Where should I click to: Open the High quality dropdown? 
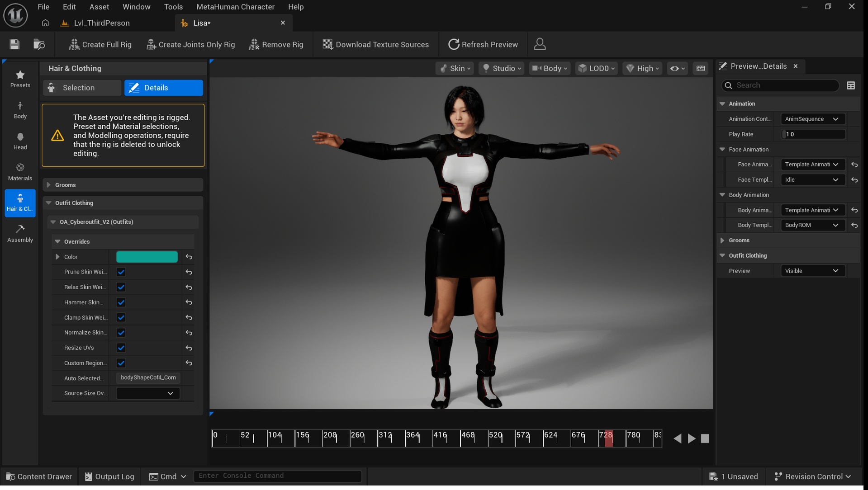coord(642,68)
